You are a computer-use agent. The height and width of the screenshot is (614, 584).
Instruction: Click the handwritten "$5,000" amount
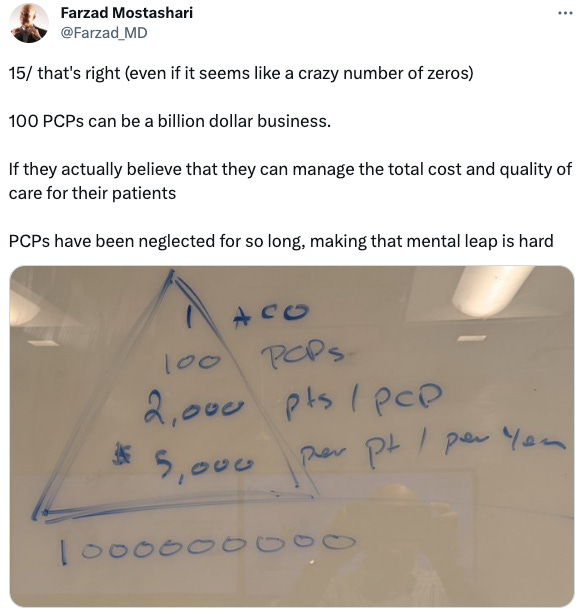(x=183, y=464)
